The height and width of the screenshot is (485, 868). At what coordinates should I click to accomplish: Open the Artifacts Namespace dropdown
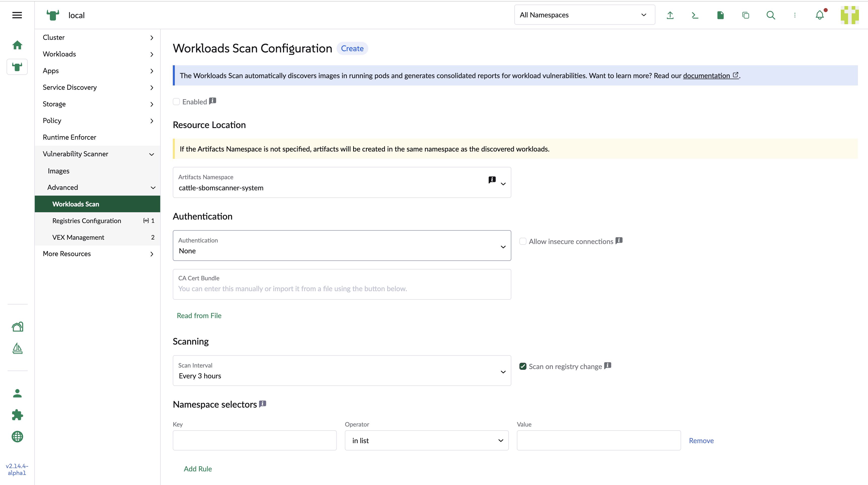342,183
